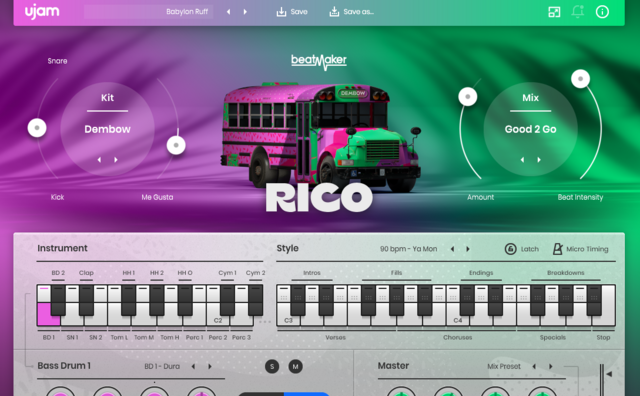Select previous style arrow
640x396 pixels.
pyautogui.click(x=452, y=249)
